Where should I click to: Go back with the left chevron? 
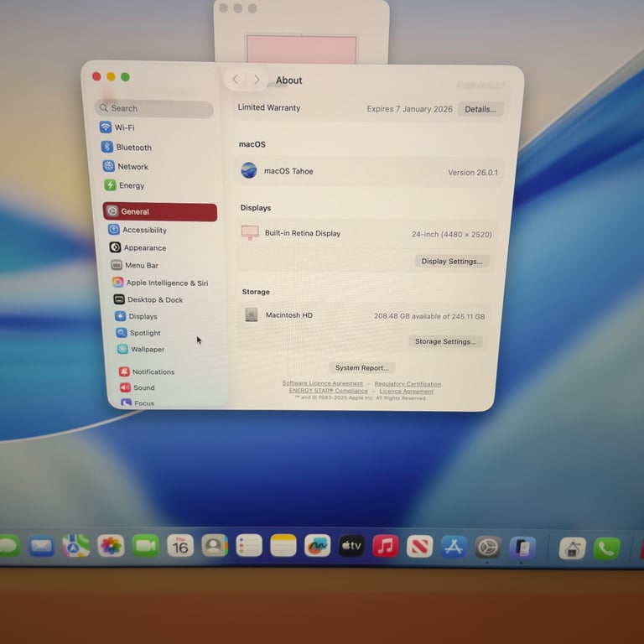click(x=236, y=80)
